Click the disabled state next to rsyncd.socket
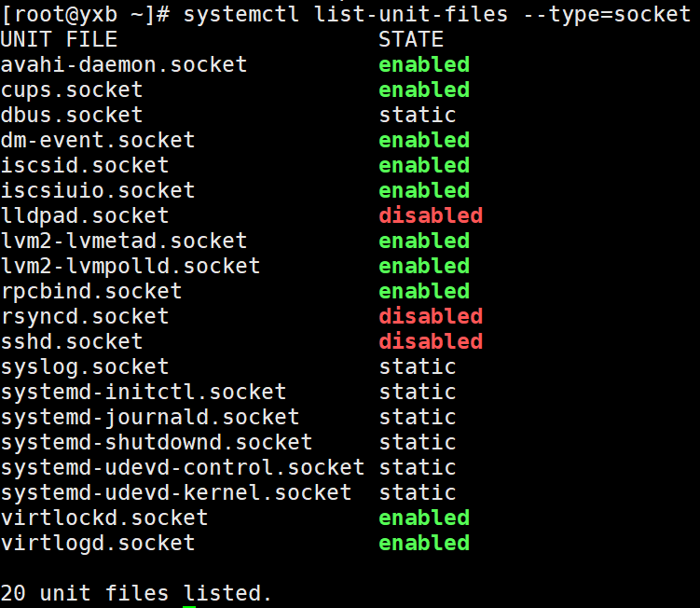700x608 pixels. (x=431, y=316)
